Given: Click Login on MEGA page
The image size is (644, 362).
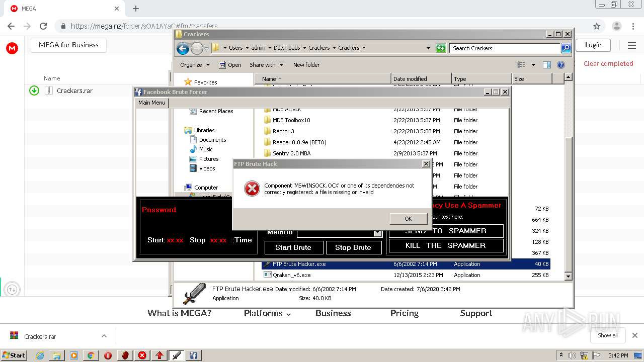Looking at the screenshot, I should click(593, 45).
